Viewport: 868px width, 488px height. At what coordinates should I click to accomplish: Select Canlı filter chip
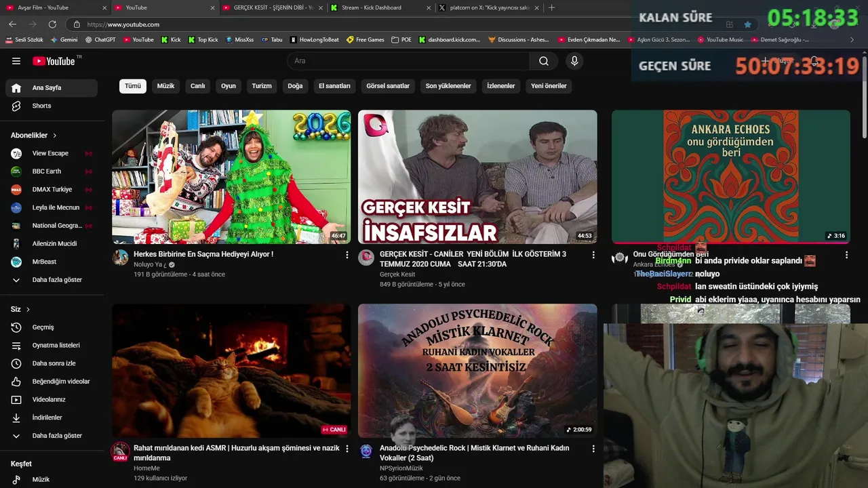pyautogui.click(x=197, y=86)
